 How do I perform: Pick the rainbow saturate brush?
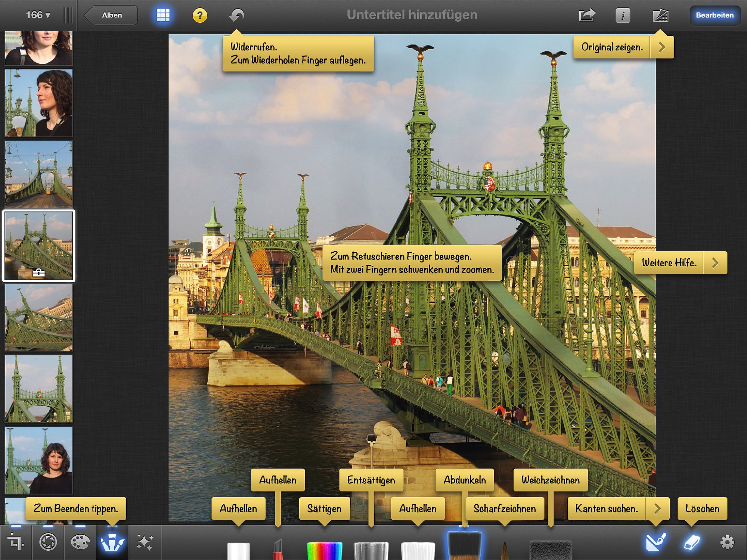click(x=324, y=551)
